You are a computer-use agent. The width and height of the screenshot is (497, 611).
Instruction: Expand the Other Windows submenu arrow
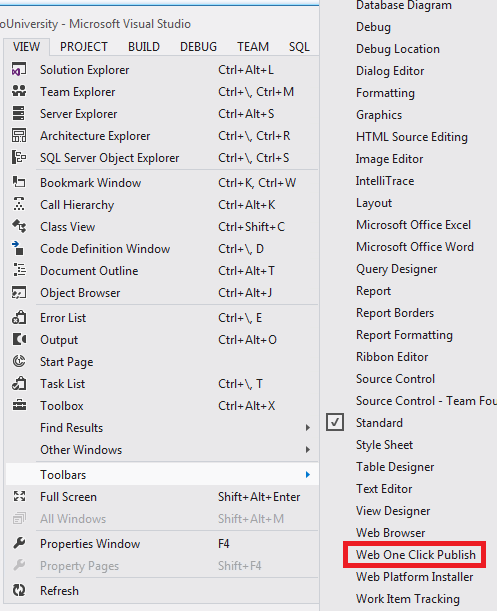(308, 450)
